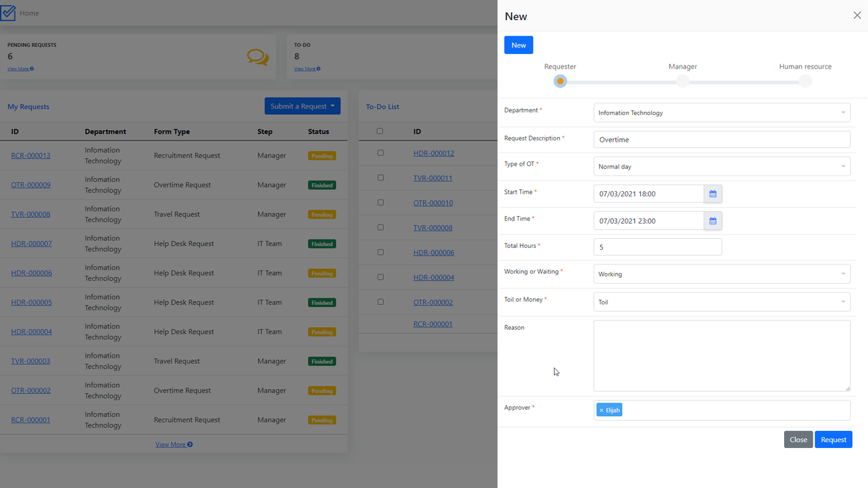Submit the form with the Request button
This screenshot has width=868, height=488.
pyautogui.click(x=833, y=439)
